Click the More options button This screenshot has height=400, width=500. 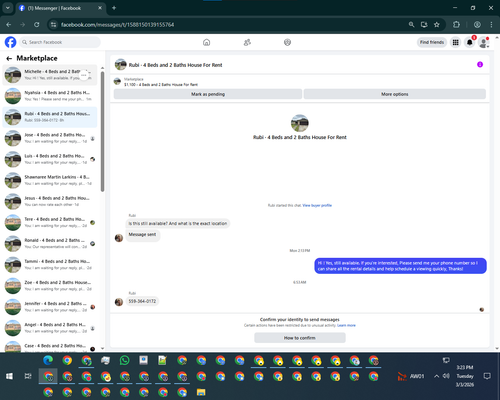coord(395,94)
